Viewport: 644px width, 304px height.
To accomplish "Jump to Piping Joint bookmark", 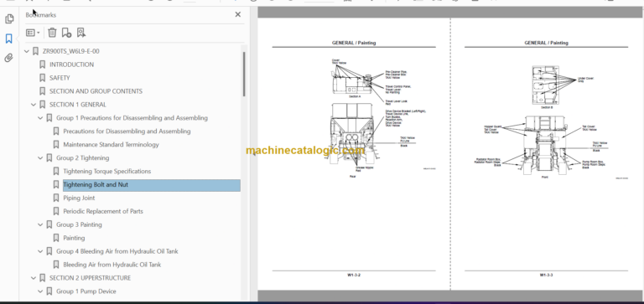I will pyautogui.click(x=79, y=198).
